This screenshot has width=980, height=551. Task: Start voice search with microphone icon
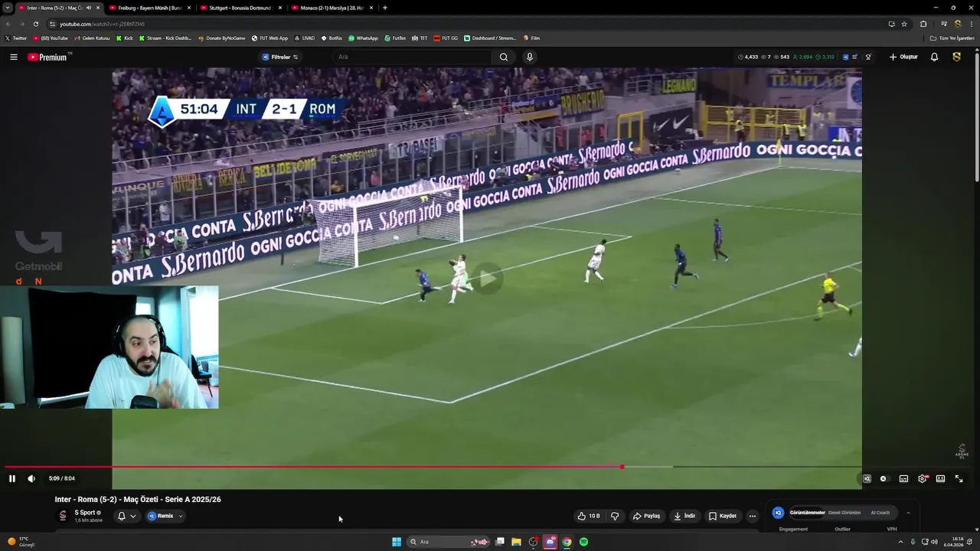point(529,57)
